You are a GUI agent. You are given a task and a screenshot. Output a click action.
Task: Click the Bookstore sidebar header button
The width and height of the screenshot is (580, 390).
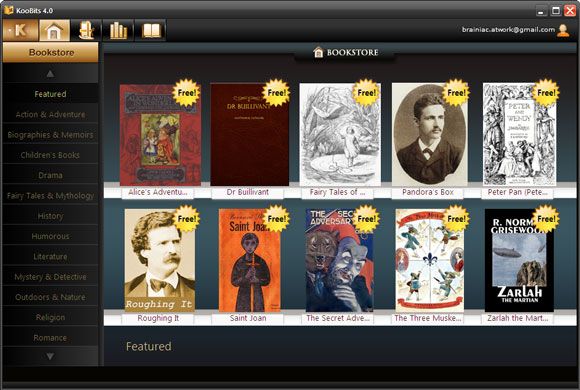coord(51,52)
